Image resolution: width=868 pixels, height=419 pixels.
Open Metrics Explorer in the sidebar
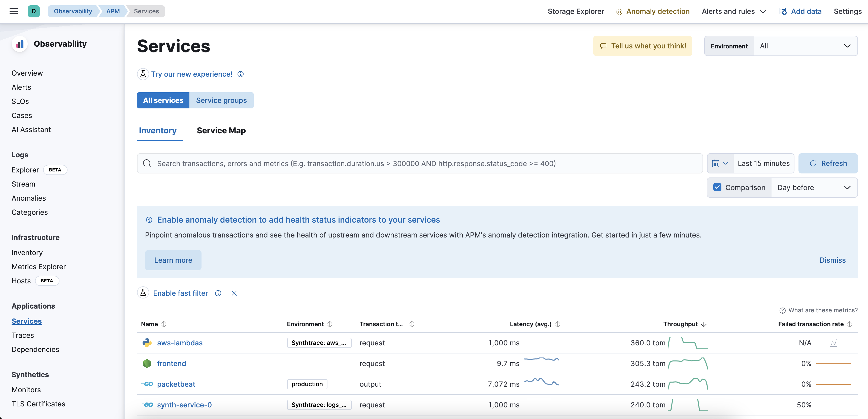click(x=39, y=267)
